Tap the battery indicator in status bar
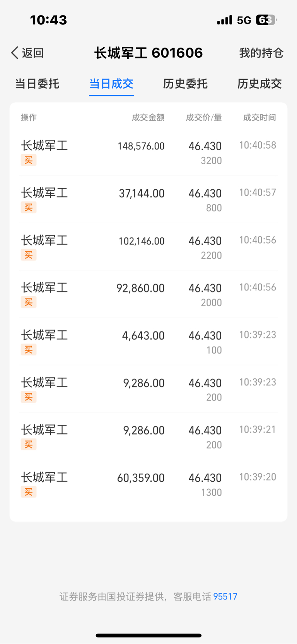The height and width of the screenshot is (644, 297). (266, 20)
